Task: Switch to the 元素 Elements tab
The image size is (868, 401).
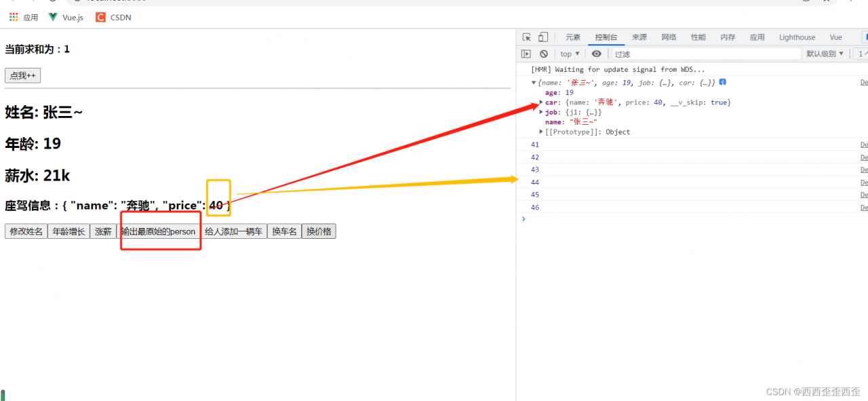Action: click(573, 37)
